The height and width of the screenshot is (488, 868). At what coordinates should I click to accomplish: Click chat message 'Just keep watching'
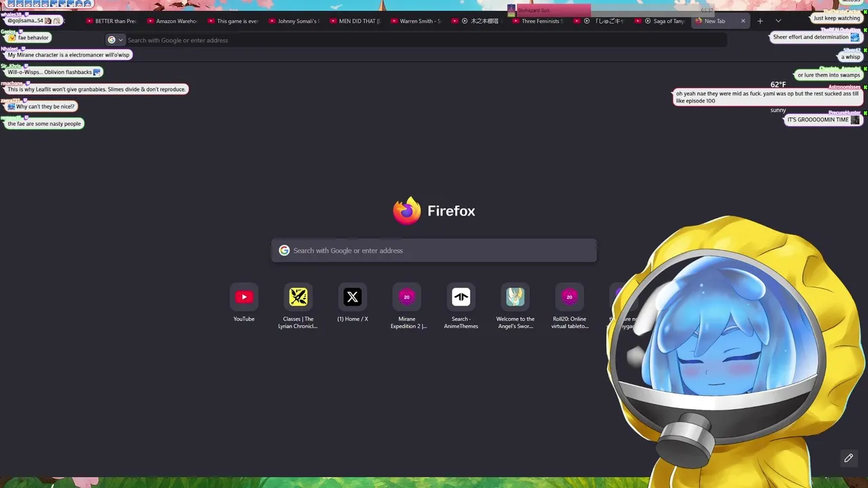(x=837, y=18)
